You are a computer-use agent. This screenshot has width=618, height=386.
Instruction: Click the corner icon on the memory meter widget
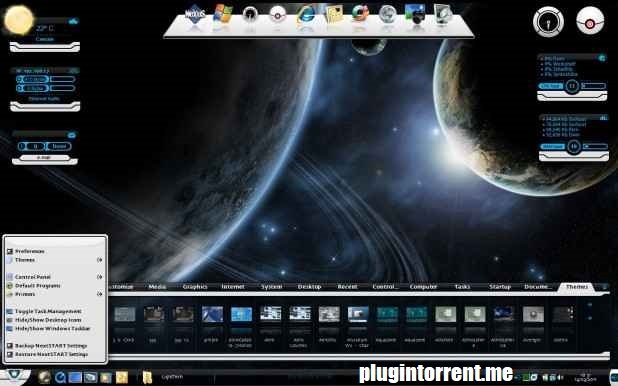coord(603,117)
